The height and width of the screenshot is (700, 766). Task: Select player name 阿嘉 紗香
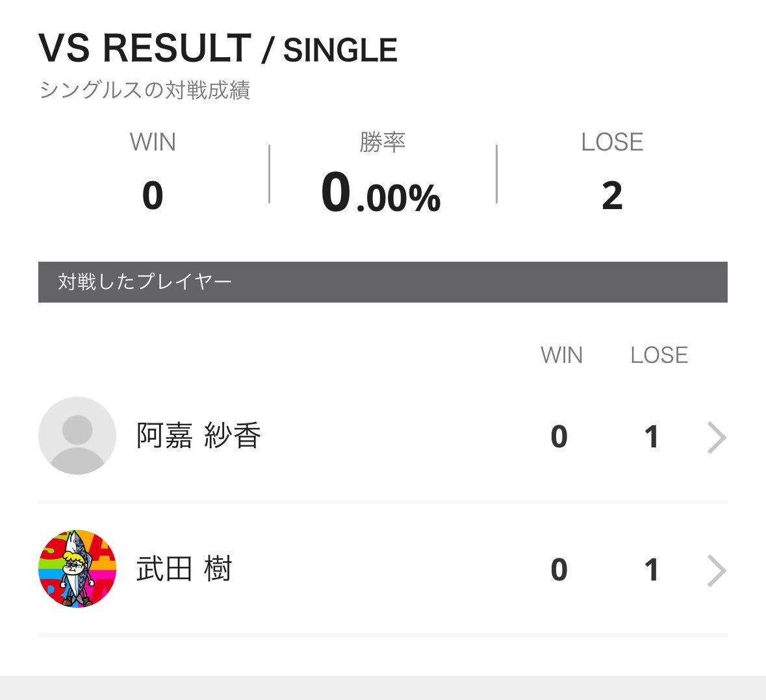[198, 436]
